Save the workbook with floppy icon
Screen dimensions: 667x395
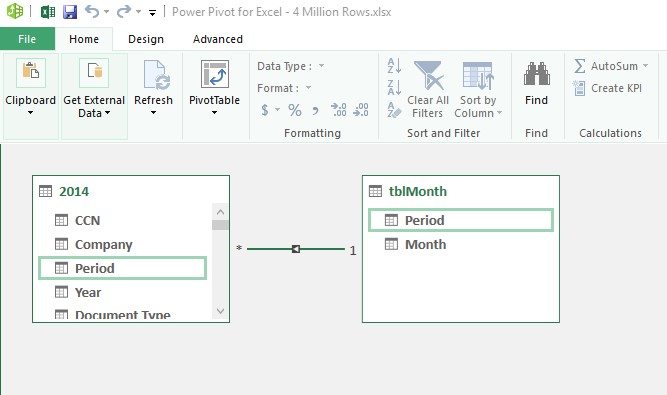click(x=70, y=11)
